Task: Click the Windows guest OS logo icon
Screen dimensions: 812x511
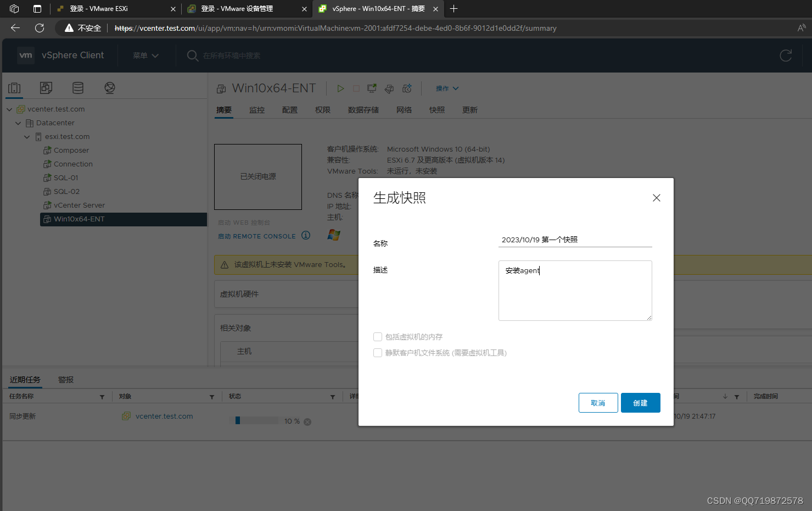Action: coord(334,235)
